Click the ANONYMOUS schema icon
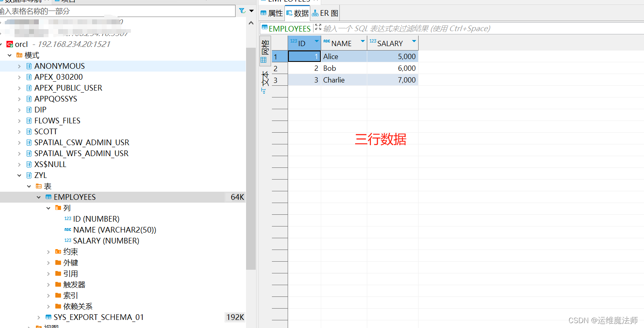 point(29,66)
